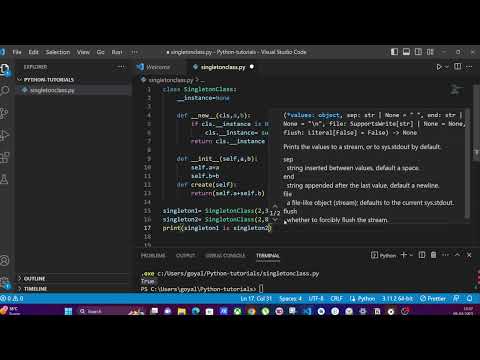Split the terminal
480x360 pixels.
[422, 255]
